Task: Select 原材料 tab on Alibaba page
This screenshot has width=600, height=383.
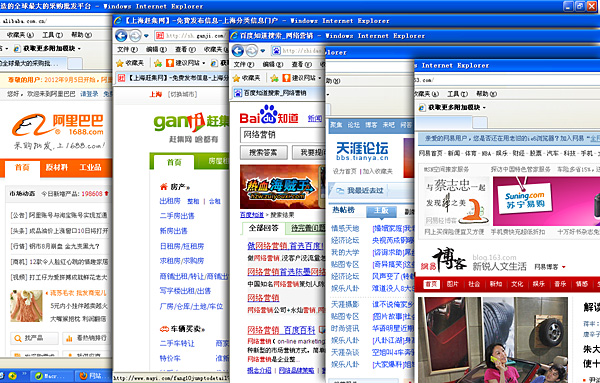Action: click(57, 167)
